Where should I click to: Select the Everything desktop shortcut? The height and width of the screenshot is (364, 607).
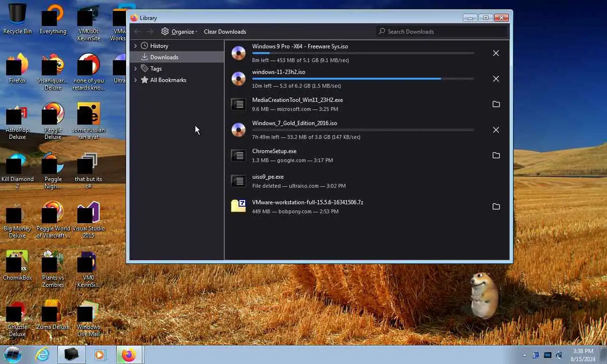click(x=53, y=19)
